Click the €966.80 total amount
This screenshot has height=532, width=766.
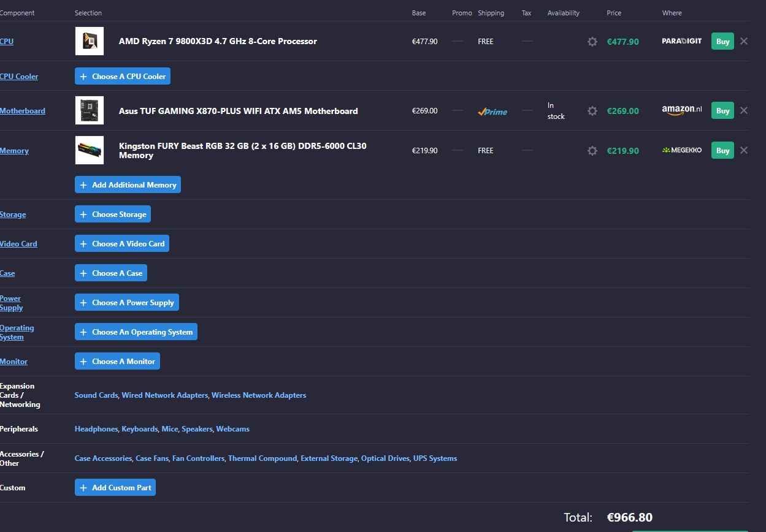tap(630, 517)
